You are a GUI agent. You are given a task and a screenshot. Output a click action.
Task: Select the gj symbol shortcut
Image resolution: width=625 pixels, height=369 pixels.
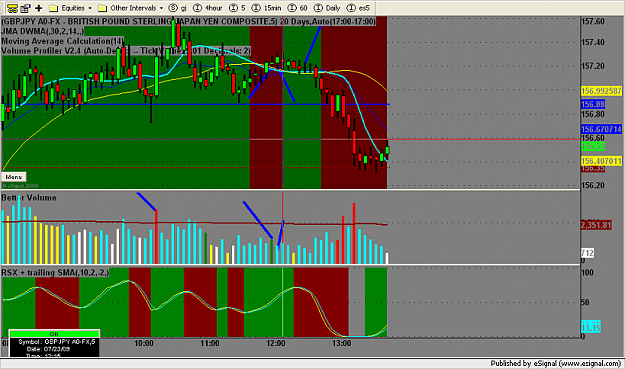178,8
